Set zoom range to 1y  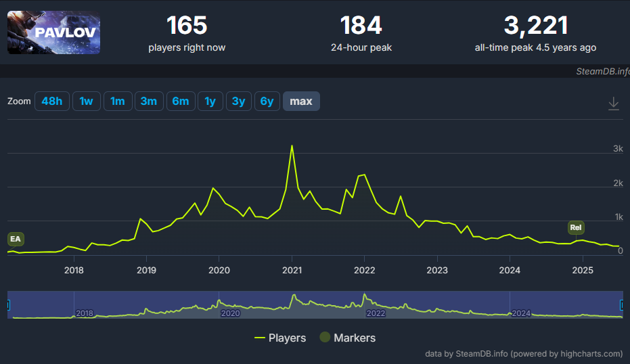pos(210,101)
